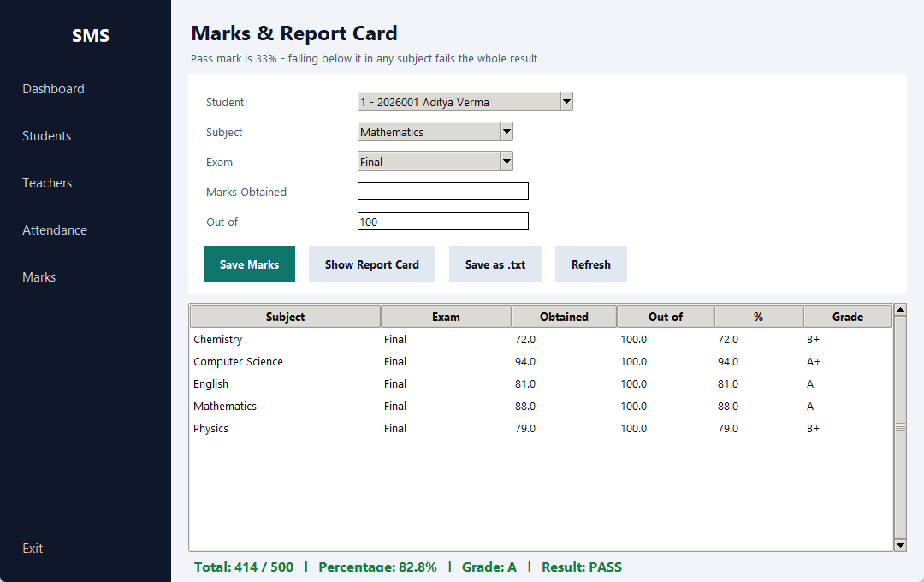The height and width of the screenshot is (582, 924).
Task: Click the Marks & Report Card heading
Action: click(x=294, y=33)
